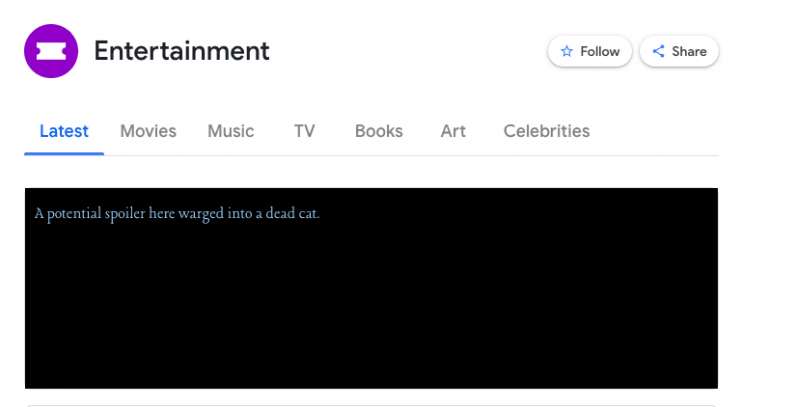Click the gray divider line after Celebrities
The width and height of the screenshot is (796, 407).
pos(655,155)
